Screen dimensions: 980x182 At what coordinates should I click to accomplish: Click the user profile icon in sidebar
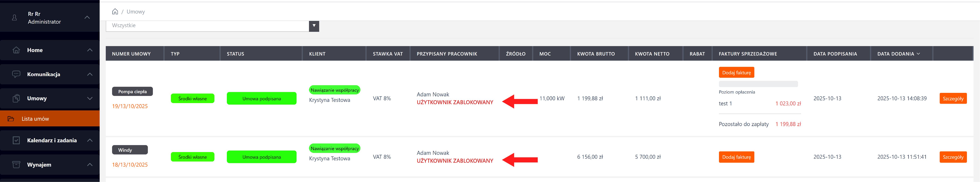(x=14, y=18)
